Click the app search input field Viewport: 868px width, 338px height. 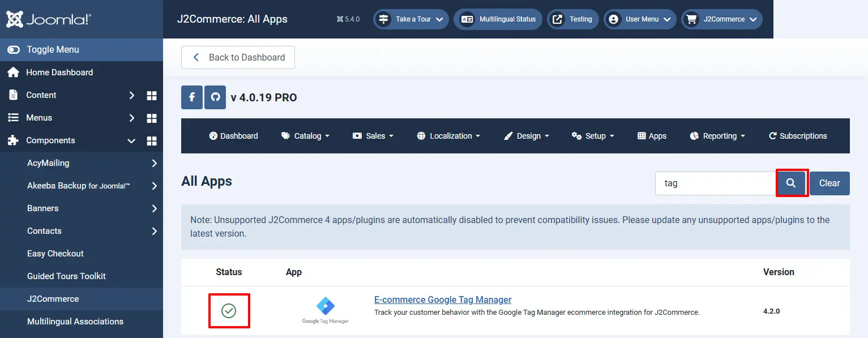716,183
